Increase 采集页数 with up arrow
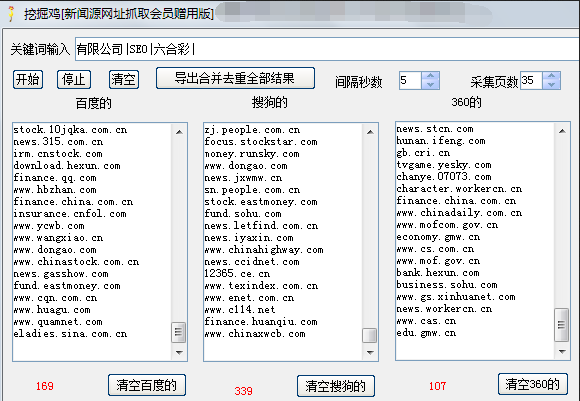580x401 pixels. (552, 76)
